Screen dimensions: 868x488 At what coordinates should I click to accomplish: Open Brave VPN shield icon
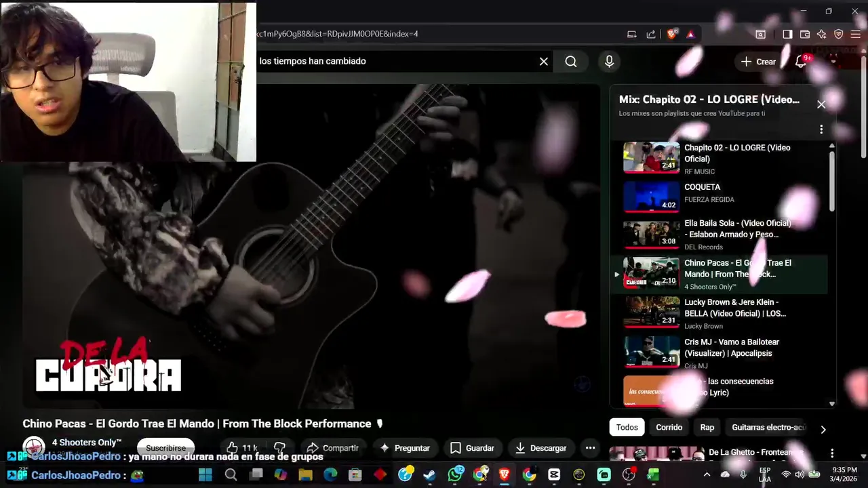pos(839,34)
